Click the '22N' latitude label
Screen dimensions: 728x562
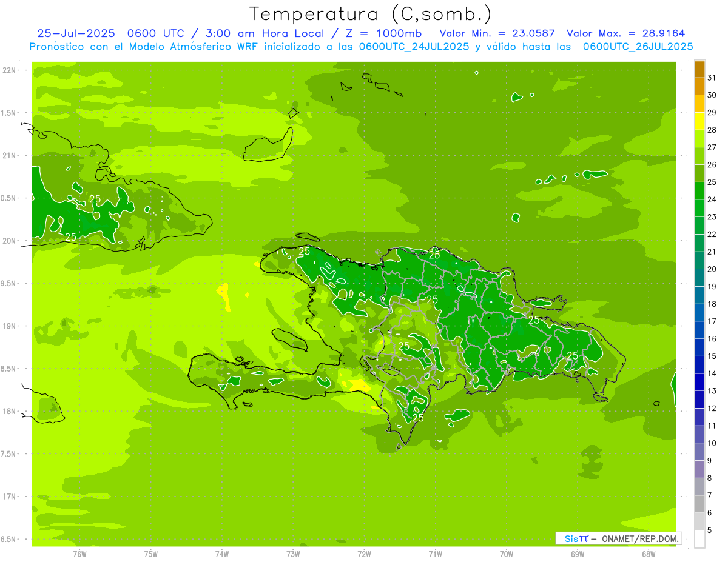[8, 70]
